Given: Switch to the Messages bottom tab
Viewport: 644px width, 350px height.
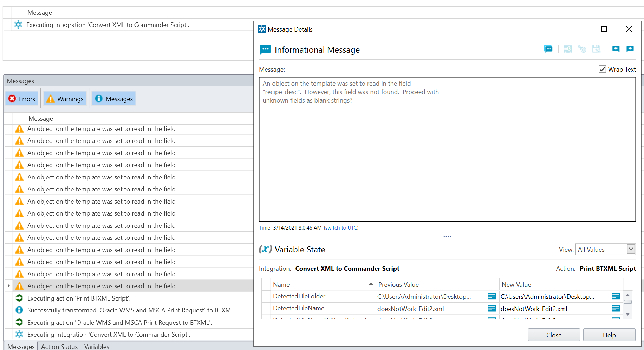Looking at the screenshot, I should click(x=21, y=346).
